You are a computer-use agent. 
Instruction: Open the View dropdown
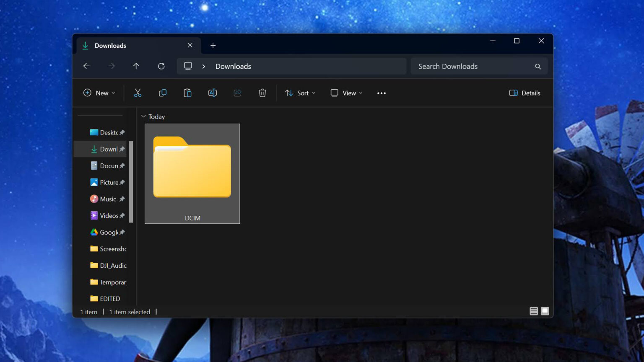click(346, 93)
